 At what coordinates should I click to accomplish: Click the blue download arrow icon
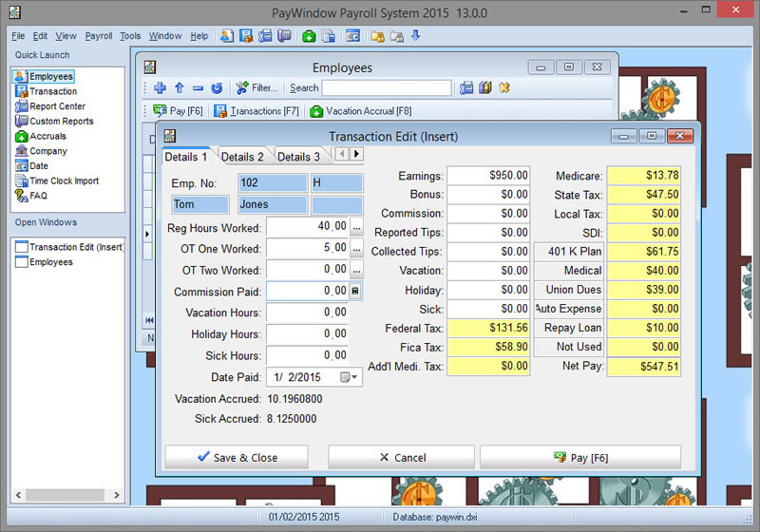[416, 35]
